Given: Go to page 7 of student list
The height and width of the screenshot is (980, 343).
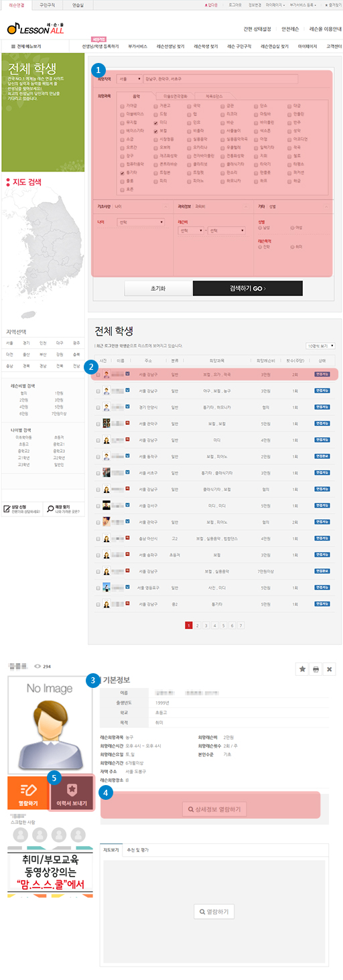Looking at the screenshot, I should pyautogui.click(x=241, y=625).
